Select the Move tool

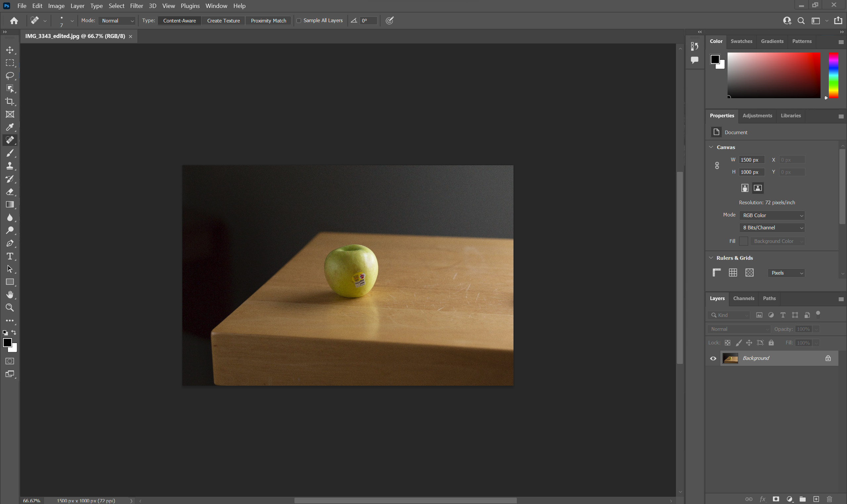[x=10, y=50]
